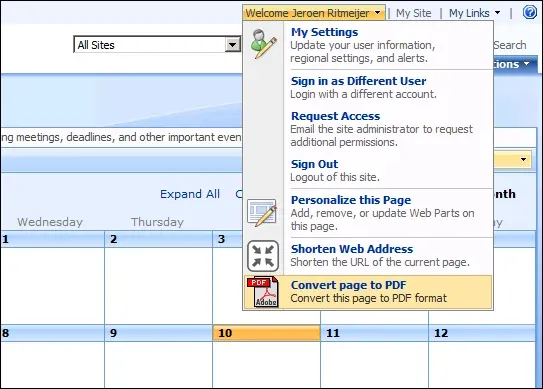The image size is (543, 389).
Task: Click the Adobe PDF icon
Action: [x=263, y=292]
